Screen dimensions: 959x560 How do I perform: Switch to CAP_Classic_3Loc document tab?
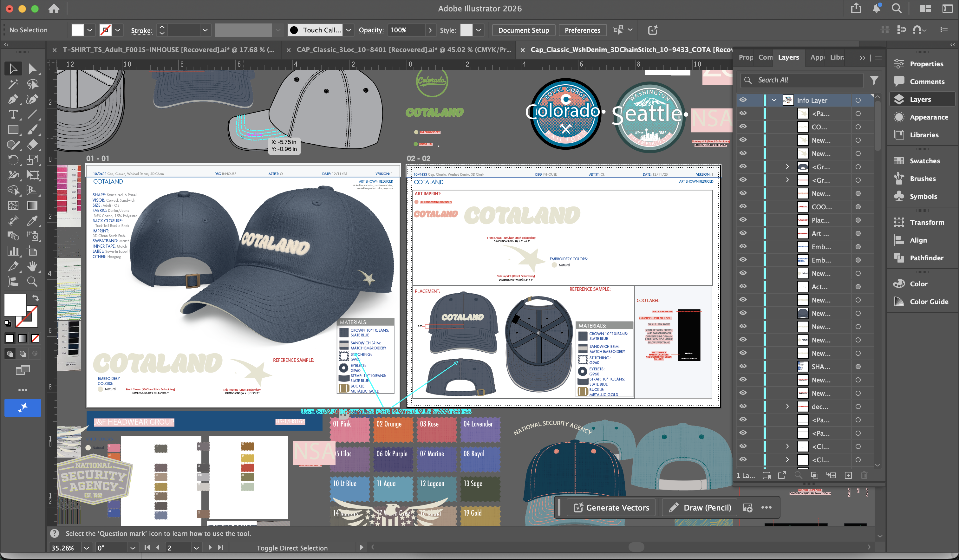404,50
